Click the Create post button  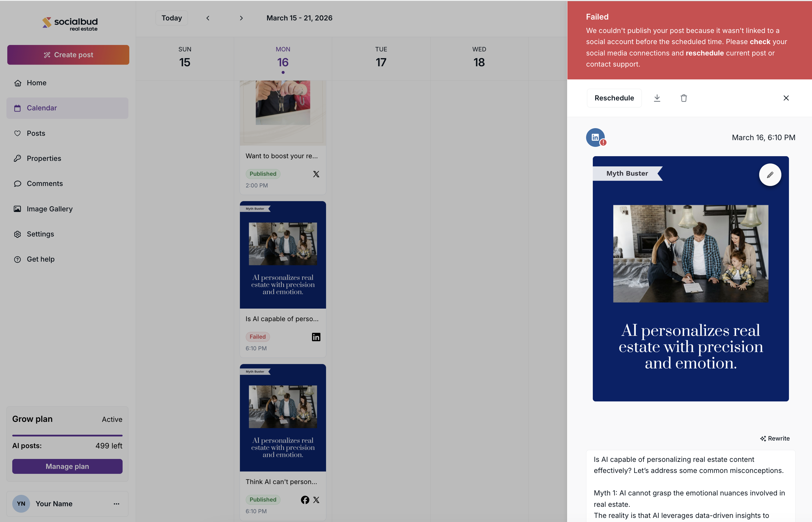68,55
